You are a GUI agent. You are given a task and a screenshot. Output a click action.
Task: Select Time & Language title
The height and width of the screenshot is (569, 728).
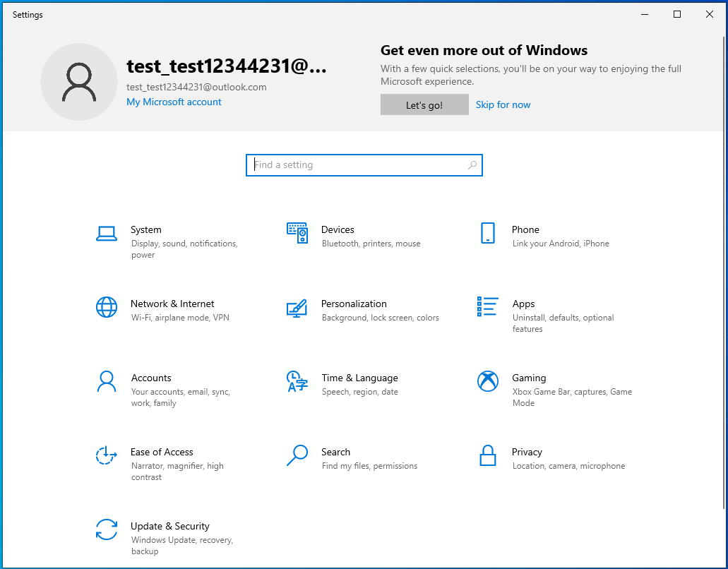click(x=360, y=378)
